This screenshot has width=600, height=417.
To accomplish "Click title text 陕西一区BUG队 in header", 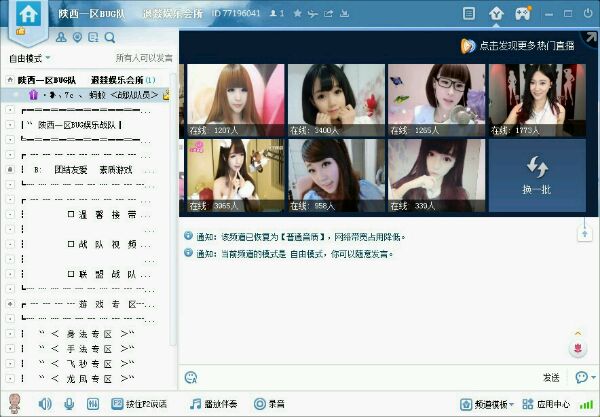I will point(91,14).
